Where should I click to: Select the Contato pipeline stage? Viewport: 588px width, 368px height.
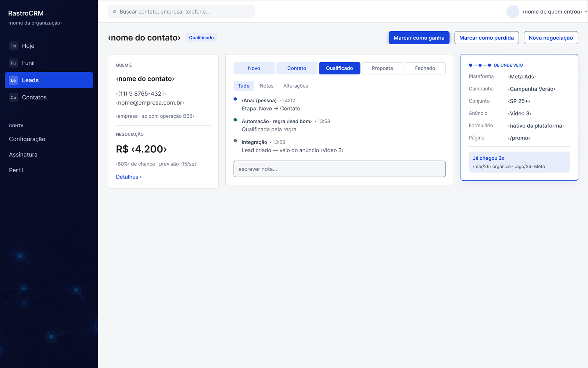(297, 68)
